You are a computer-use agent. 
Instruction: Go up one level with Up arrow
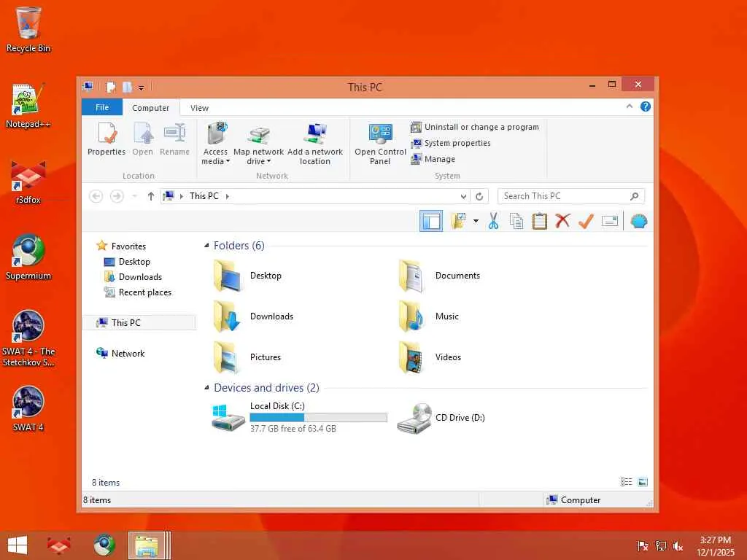(x=150, y=196)
